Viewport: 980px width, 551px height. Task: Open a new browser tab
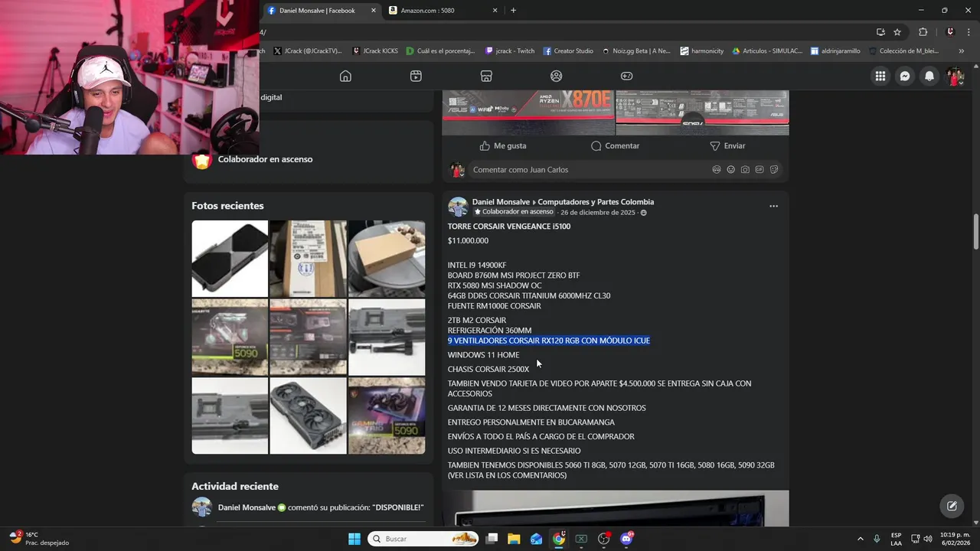(513, 11)
